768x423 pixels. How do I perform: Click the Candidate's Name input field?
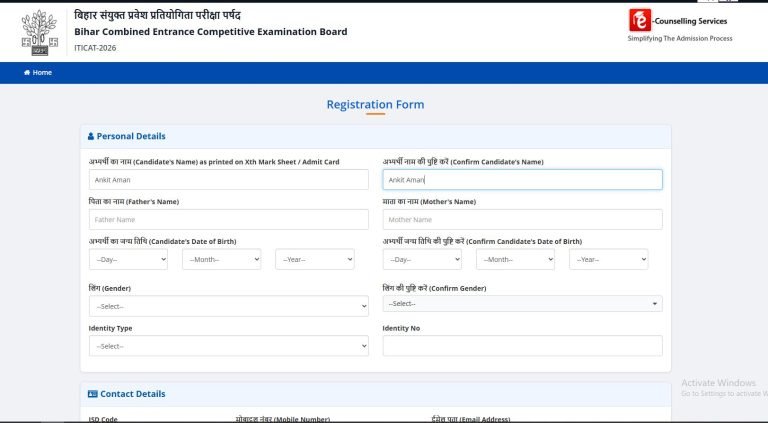(228, 180)
